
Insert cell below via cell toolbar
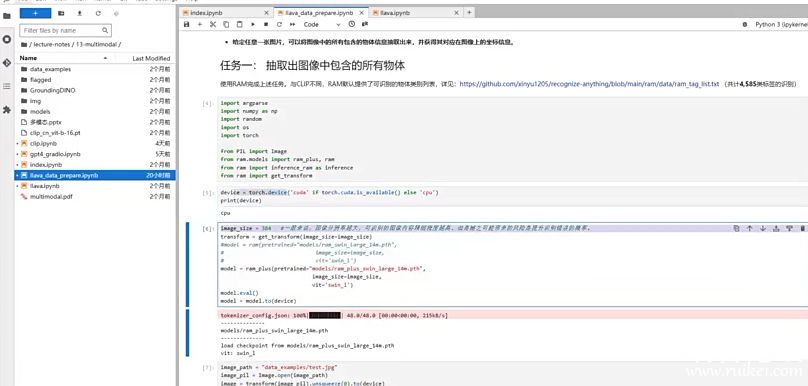tap(789, 228)
